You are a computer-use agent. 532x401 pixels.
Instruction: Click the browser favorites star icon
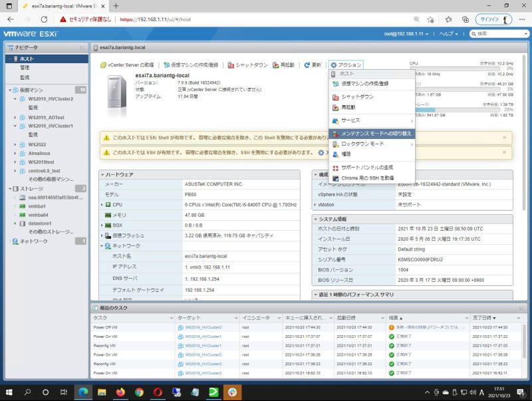431,19
